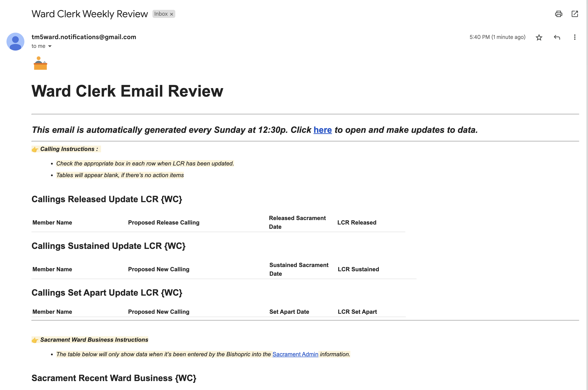Screen dimensions: 588x390
Task: Click the sender email address tm5ward.notifications@gmail.com
Action: click(84, 37)
